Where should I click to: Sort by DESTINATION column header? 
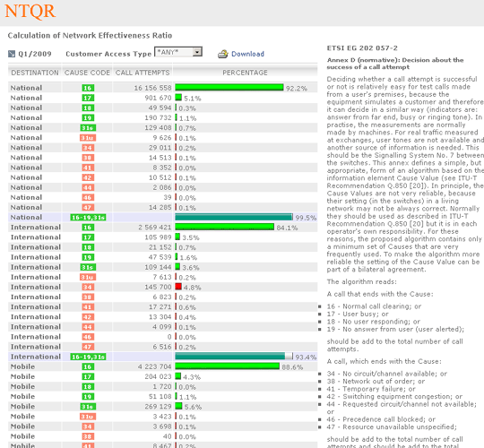[x=35, y=73]
